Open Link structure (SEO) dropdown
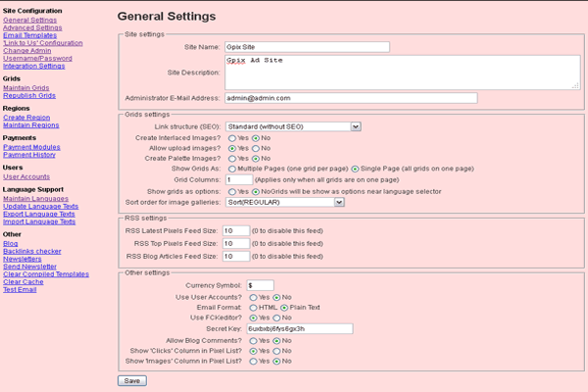The image size is (588, 392). [294, 126]
